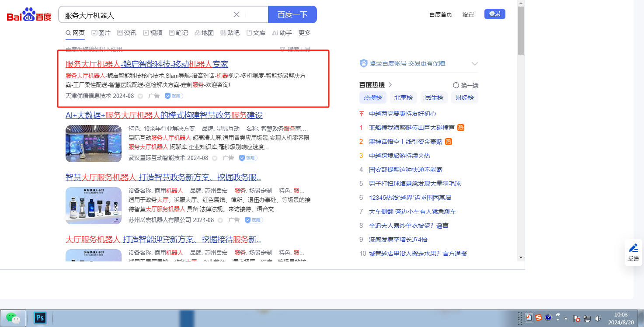Expand the 更多 menu
The width and height of the screenshot is (644, 327).
(305, 33)
